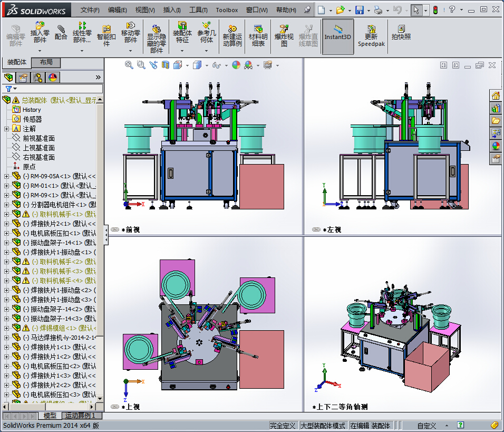
Task: Click New Motion Study (新建运动算例)
Action: coord(232,35)
